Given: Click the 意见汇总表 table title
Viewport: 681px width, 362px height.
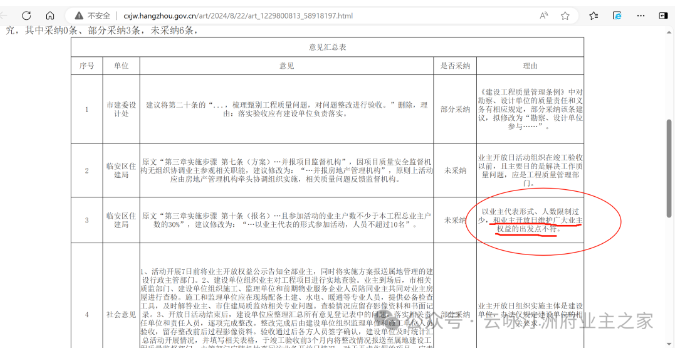Looking at the screenshot, I should 327,47.
